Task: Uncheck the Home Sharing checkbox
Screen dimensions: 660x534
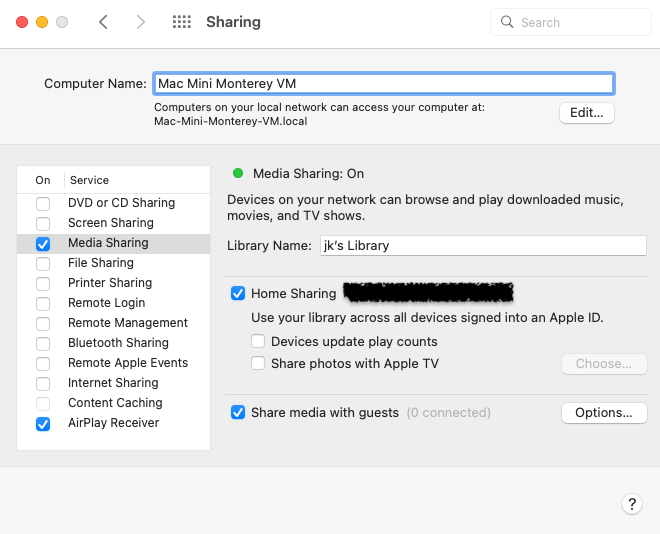Action: click(238, 293)
